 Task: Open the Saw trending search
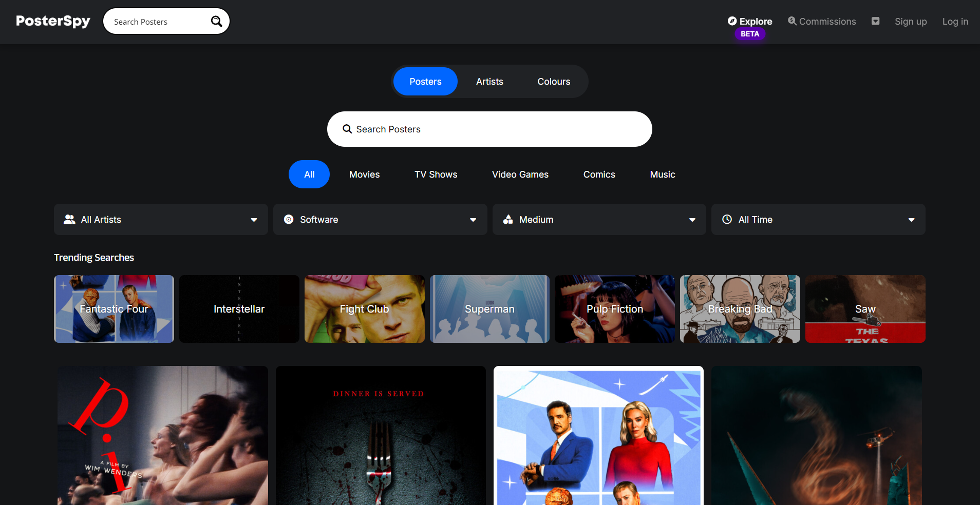[x=865, y=309]
